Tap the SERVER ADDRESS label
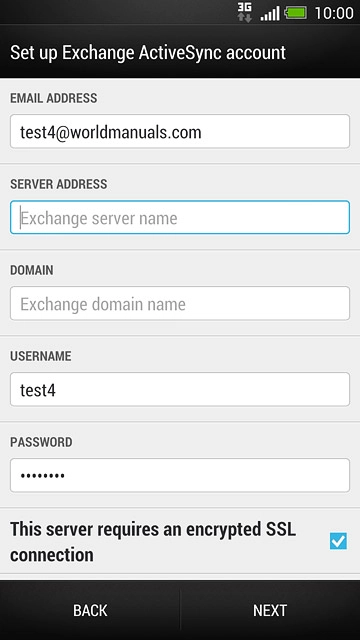 pyautogui.click(x=59, y=184)
